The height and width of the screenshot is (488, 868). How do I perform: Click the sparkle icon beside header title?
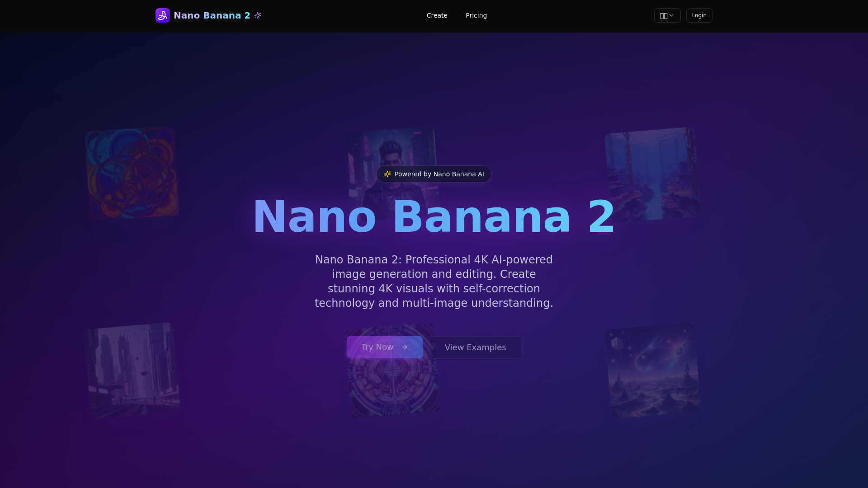tap(258, 15)
